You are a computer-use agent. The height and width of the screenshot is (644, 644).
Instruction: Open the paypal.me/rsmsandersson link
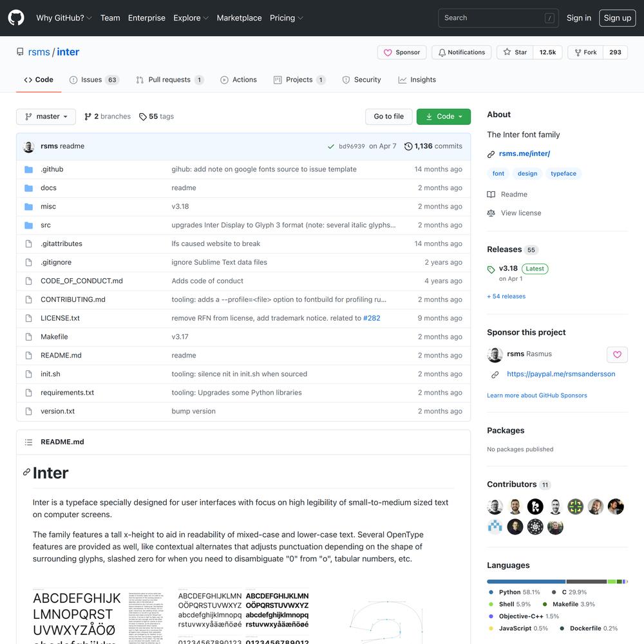(x=561, y=374)
